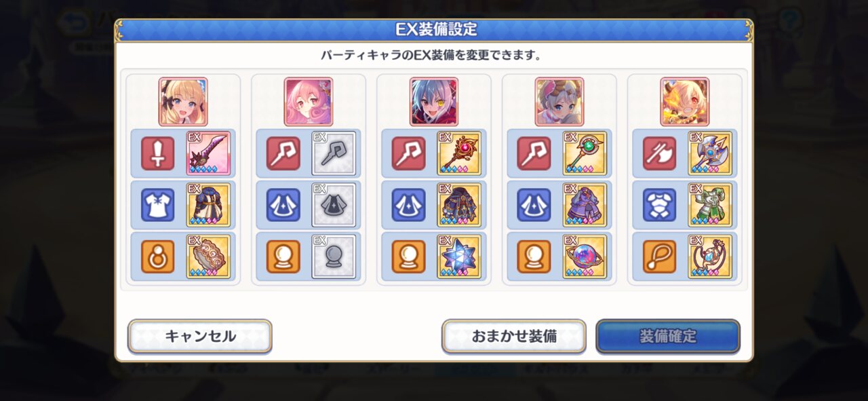Select the red-gem golden staff EX equipment
The width and height of the screenshot is (868, 401).
point(459,153)
